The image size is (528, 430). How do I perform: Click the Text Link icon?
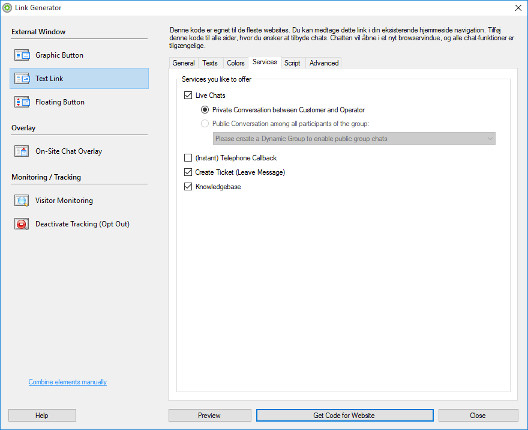(22, 78)
